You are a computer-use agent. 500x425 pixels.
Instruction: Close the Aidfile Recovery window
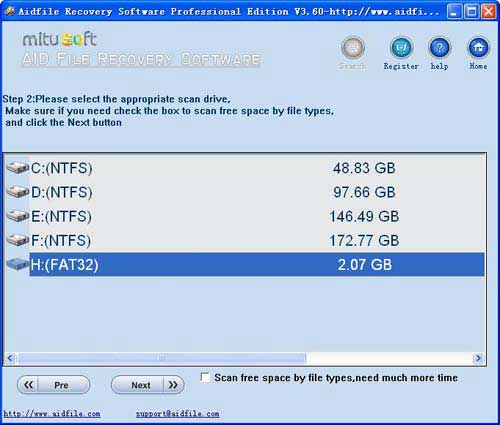point(489,12)
